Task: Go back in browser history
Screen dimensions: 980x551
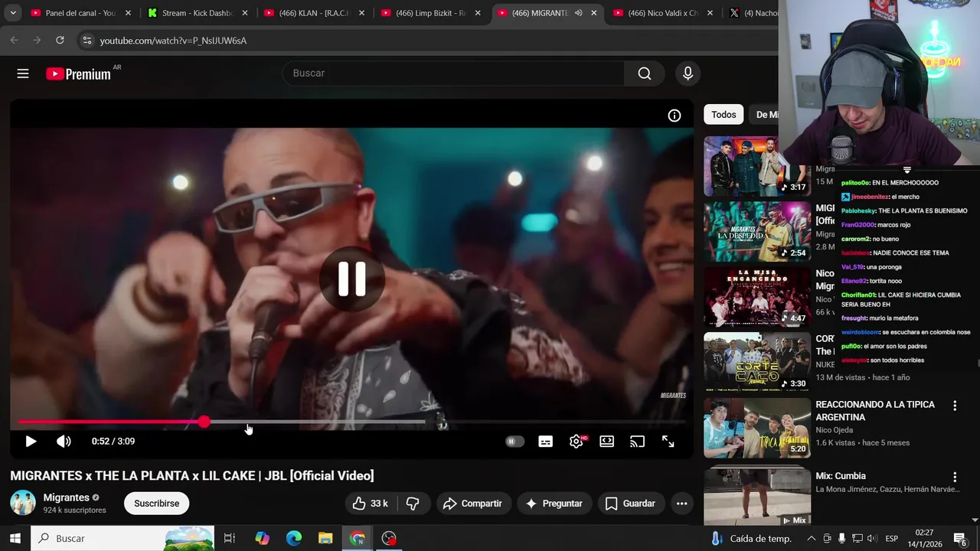Action: 15,41
